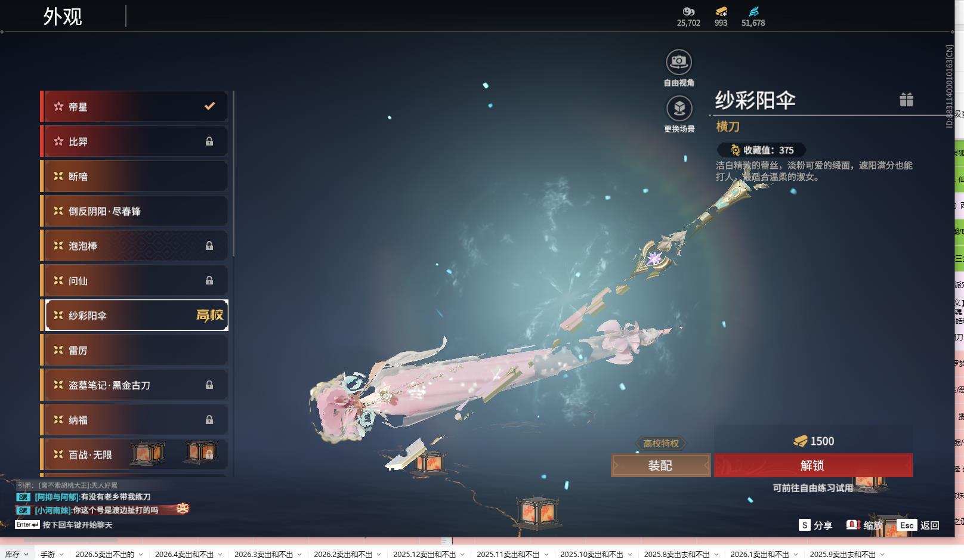Image resolution: width=964 pixels, height=560 pixels.
Task: Click the gift box icon beside 纱彩阳伞
Action: [x=906, y=100]
